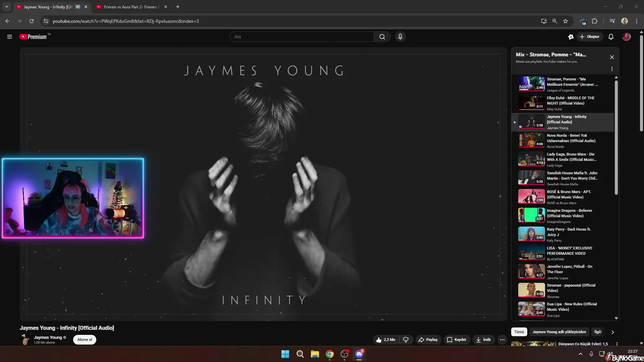644x362 pixels.
Task: Open the Chrome profile avatar
Action: point(624,21)
